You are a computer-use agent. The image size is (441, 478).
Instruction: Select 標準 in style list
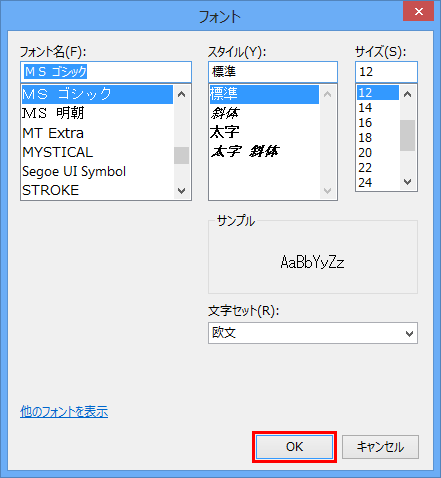(264, 94)
